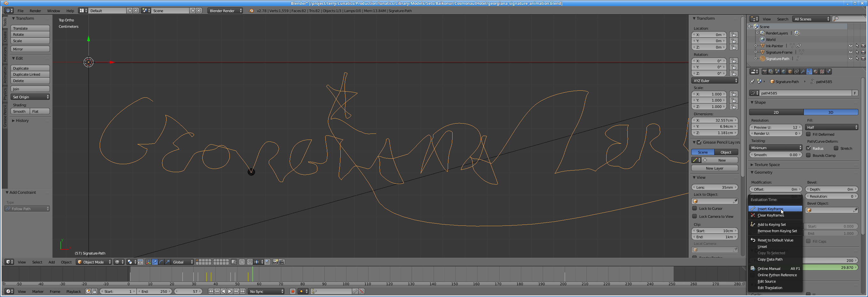Image resolution: width=868 pixels, height=297 pixels.
Task: Lock the X location with padlock icon
Action: (x=733, y=35)
